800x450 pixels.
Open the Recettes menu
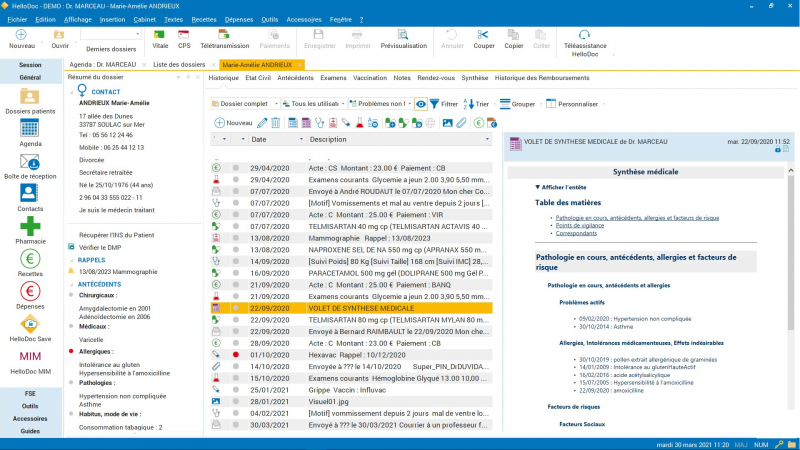(203, 19)
